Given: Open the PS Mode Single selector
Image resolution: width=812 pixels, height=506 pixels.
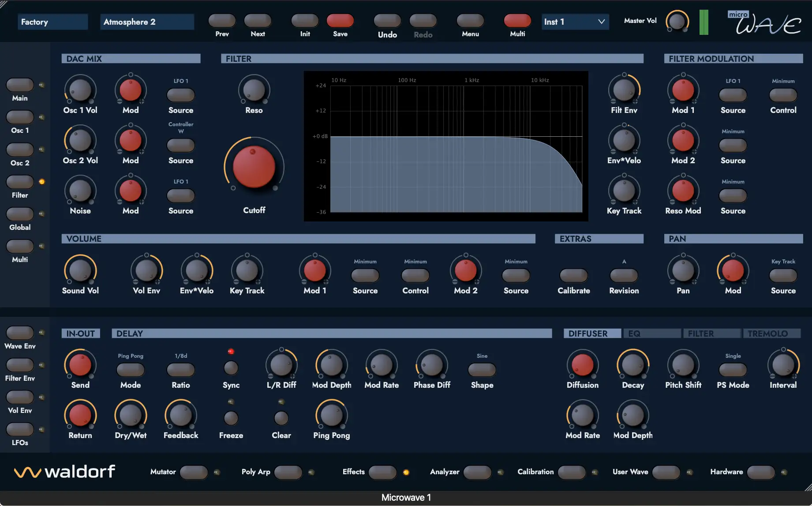Looking at the screenshot, I should (x=733, y=370).
